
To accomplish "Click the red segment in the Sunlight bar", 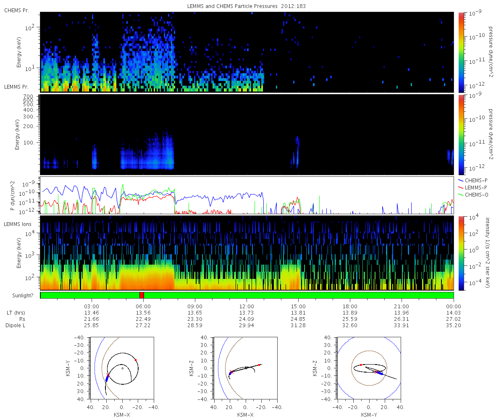I will point(142,295).
